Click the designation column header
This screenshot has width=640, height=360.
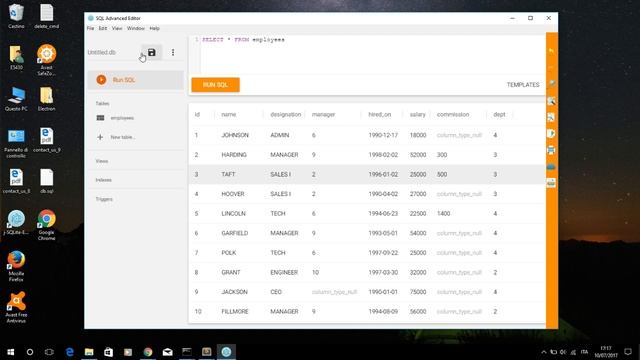[285, 115]
